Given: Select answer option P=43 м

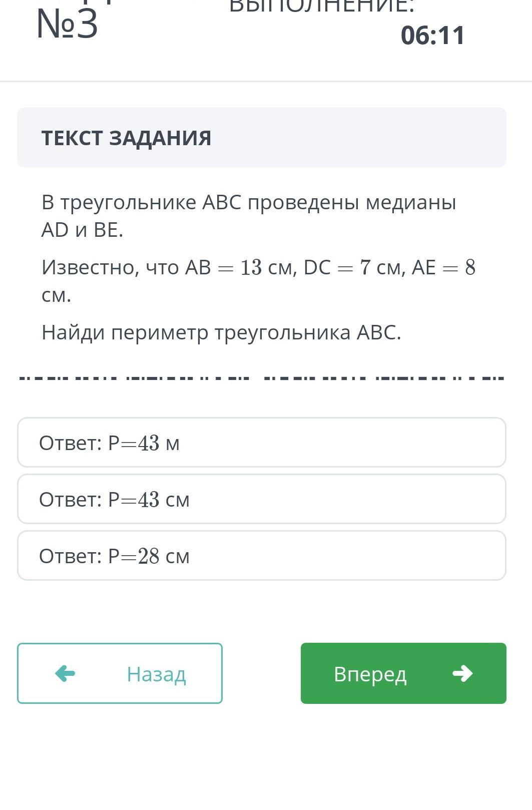Looking at the screenshot, I should 262,443.
